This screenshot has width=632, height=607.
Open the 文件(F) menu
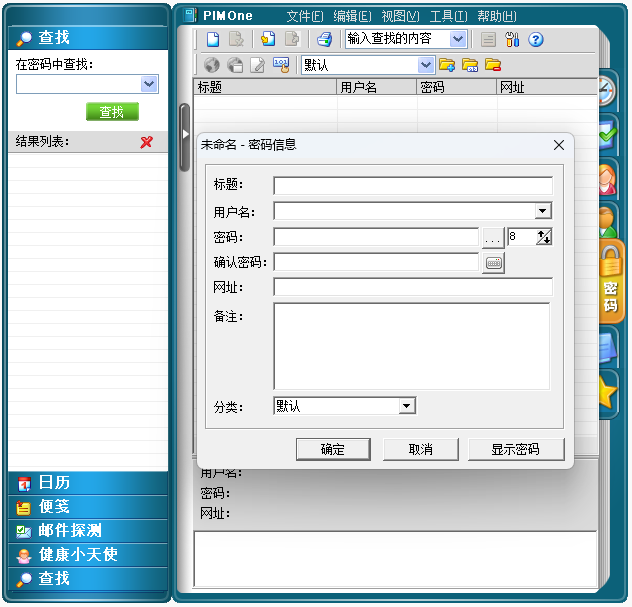(x=305, y=16)
